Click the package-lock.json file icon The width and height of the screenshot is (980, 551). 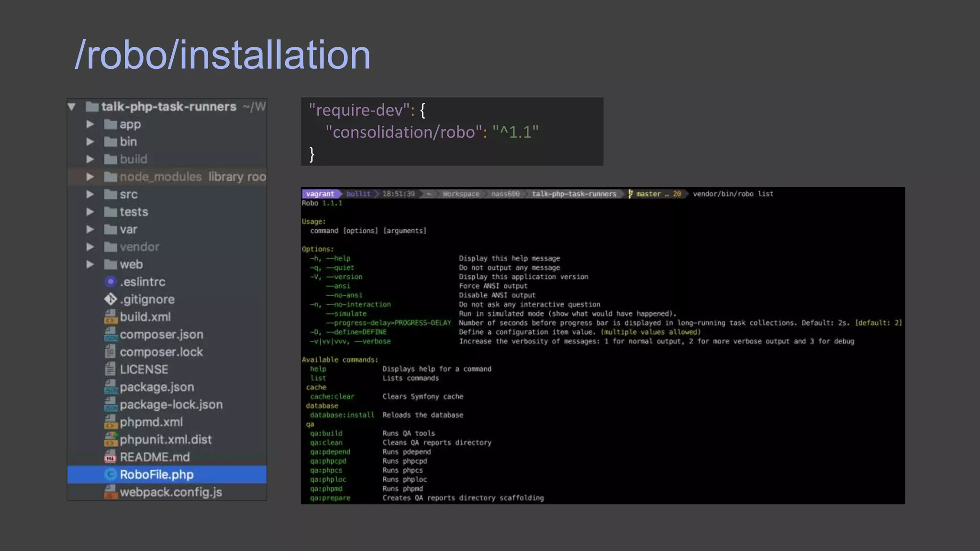tap(111, 405)
